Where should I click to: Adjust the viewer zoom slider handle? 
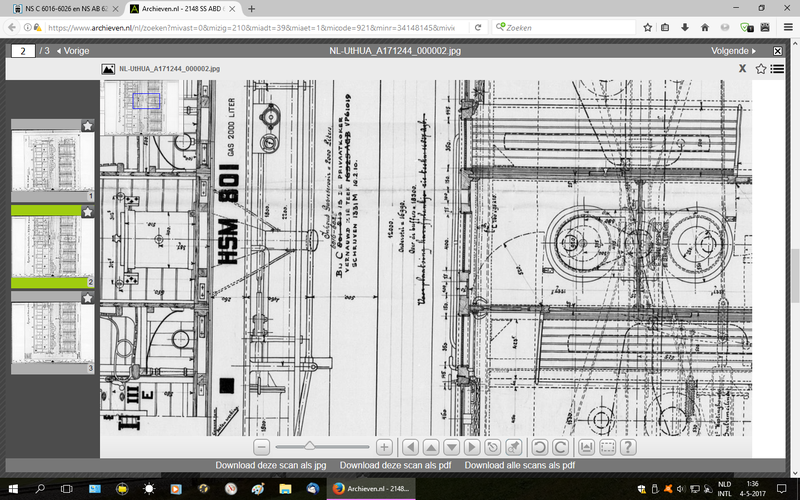(x=309, y=446)
